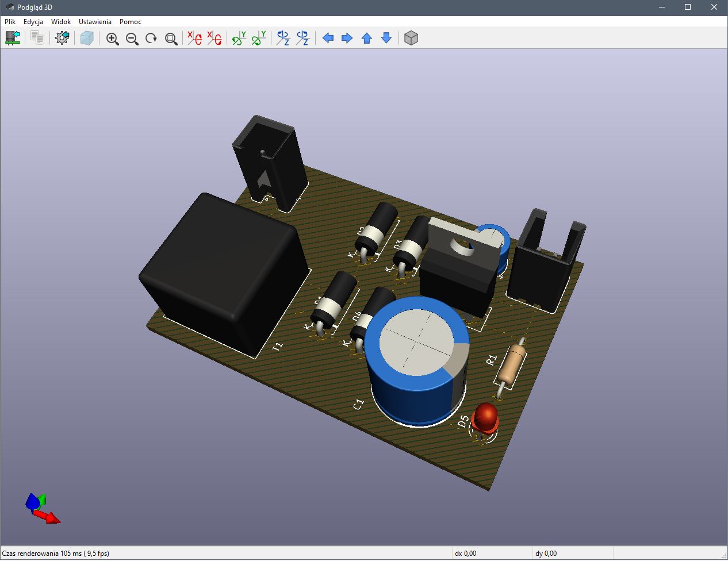Fit the board in the view
Screen dimensions: 728x561
click(171, 39)
